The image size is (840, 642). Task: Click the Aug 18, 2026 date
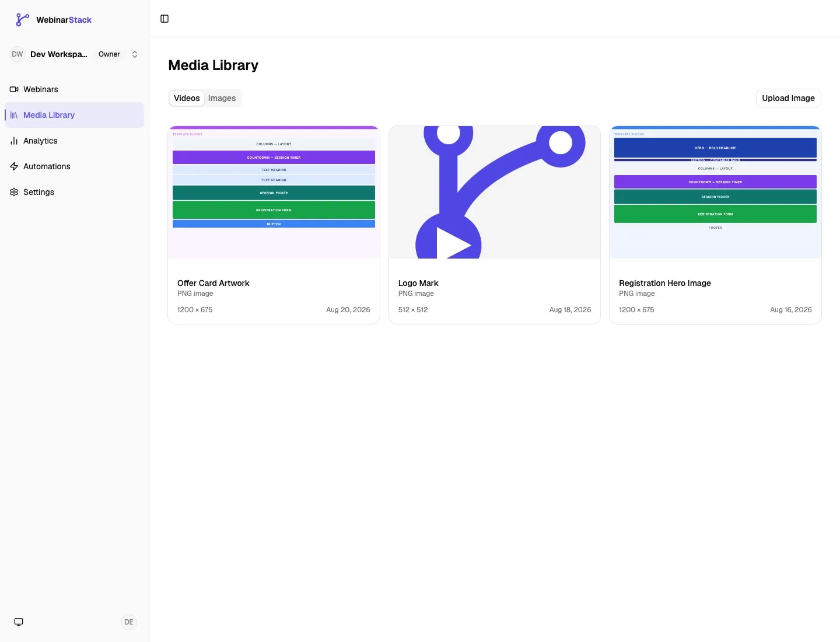570,310
